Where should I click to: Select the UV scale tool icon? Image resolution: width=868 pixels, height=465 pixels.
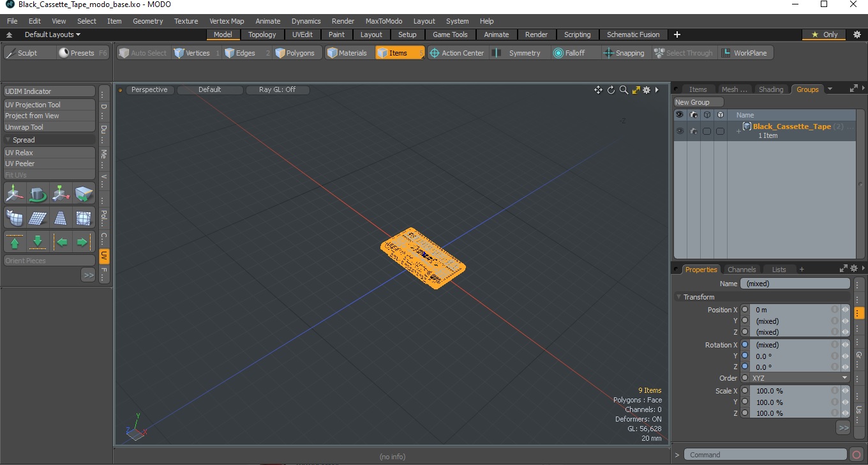point(61,193)
